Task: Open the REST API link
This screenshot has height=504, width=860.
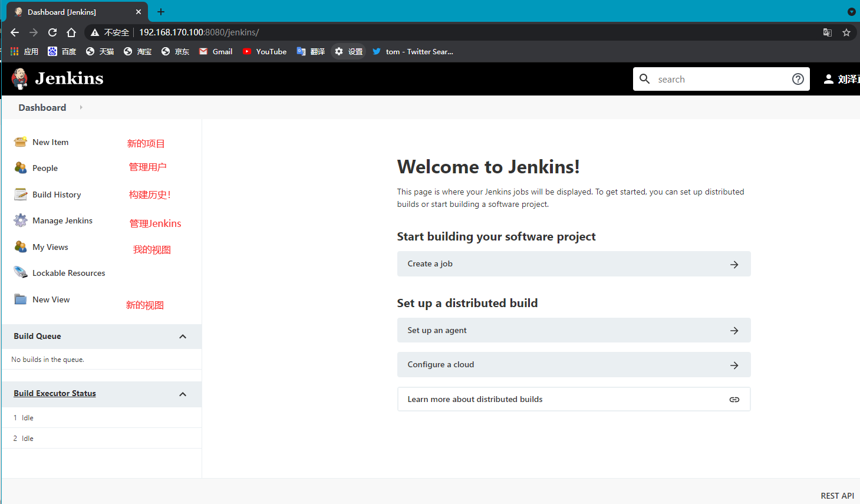Action: [837, 495]
